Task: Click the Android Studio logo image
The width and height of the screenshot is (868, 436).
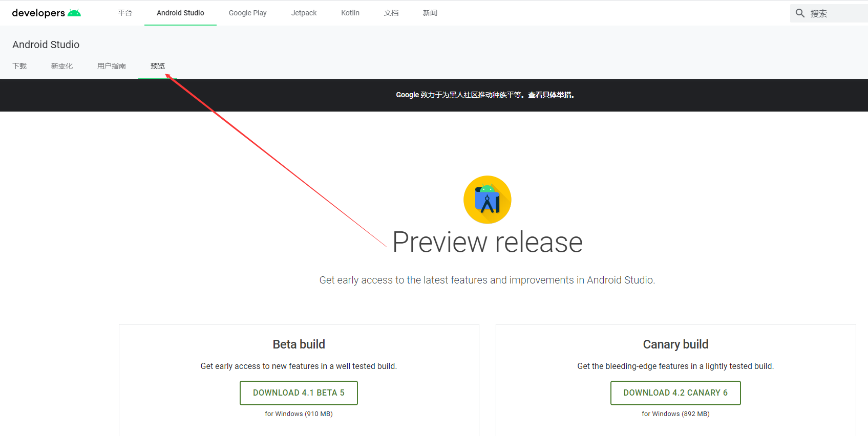Action: [487, 200]
